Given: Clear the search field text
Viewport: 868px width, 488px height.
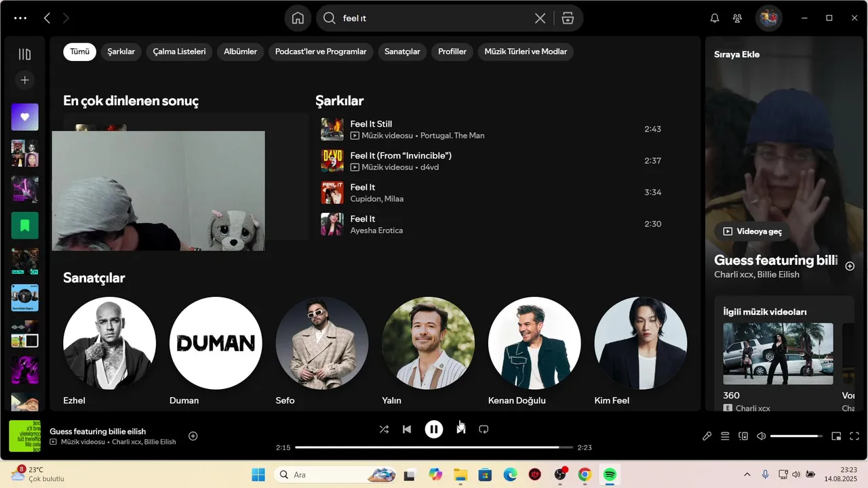Looking at the screenshot, I should 540,18.
